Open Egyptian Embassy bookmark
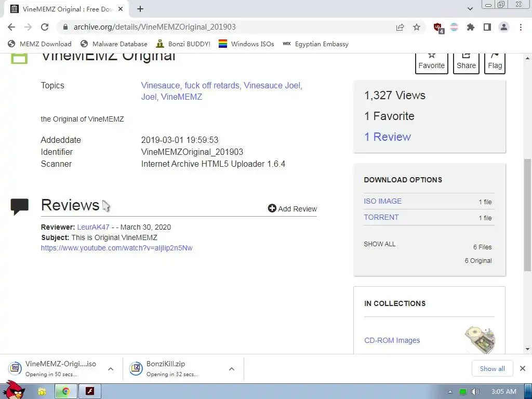Image resolution: width=532 pixels, height=399 pixels. point(315,44)
